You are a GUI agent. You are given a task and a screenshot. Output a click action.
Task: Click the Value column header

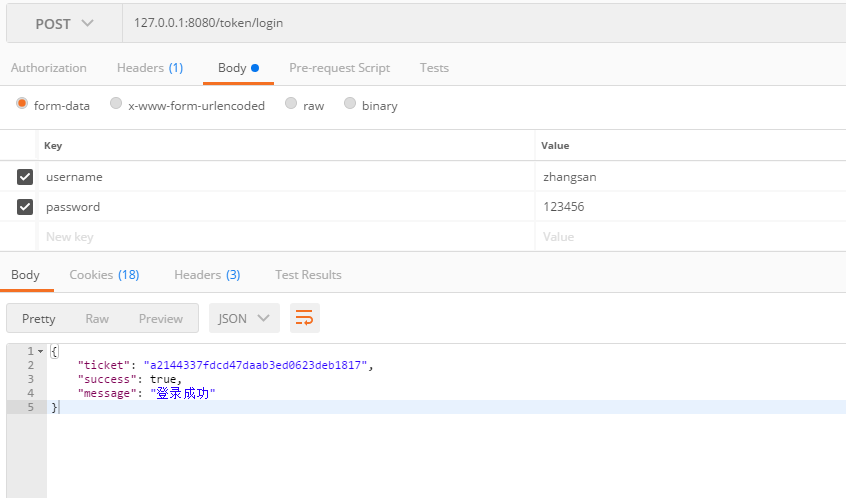tap(555, 146)
